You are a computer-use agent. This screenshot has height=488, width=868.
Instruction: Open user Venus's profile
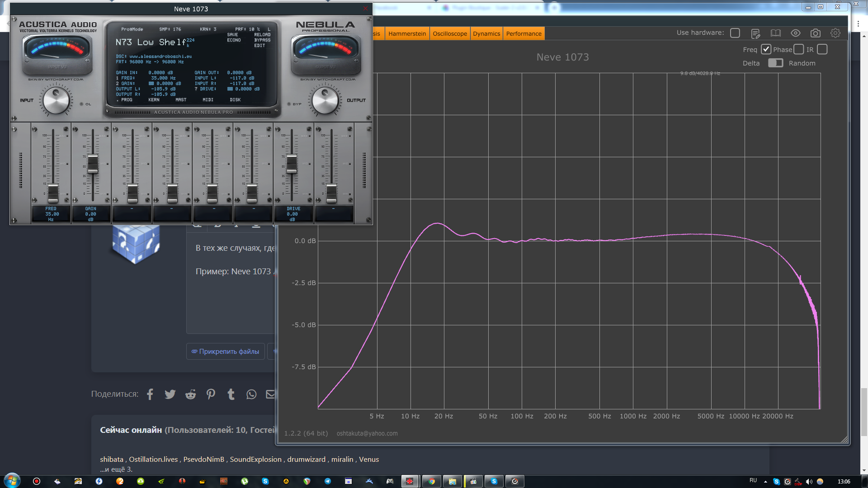click(369, 459)
